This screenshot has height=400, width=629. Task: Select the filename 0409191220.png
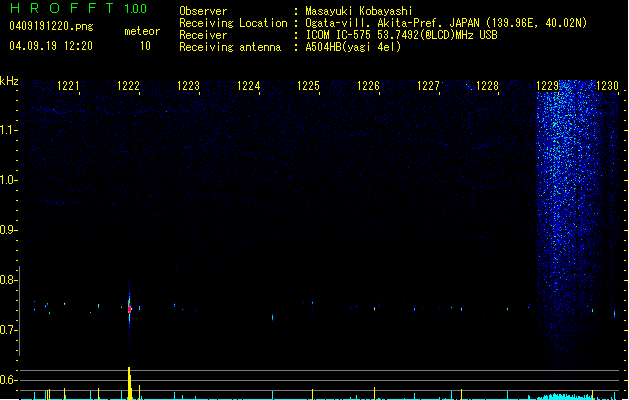(x=51, y=26)
